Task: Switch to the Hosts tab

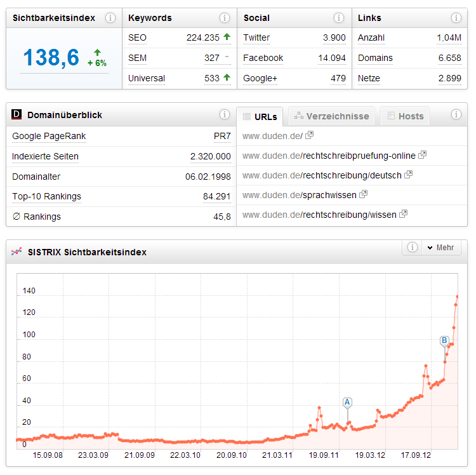Action: tap(405, 116)
